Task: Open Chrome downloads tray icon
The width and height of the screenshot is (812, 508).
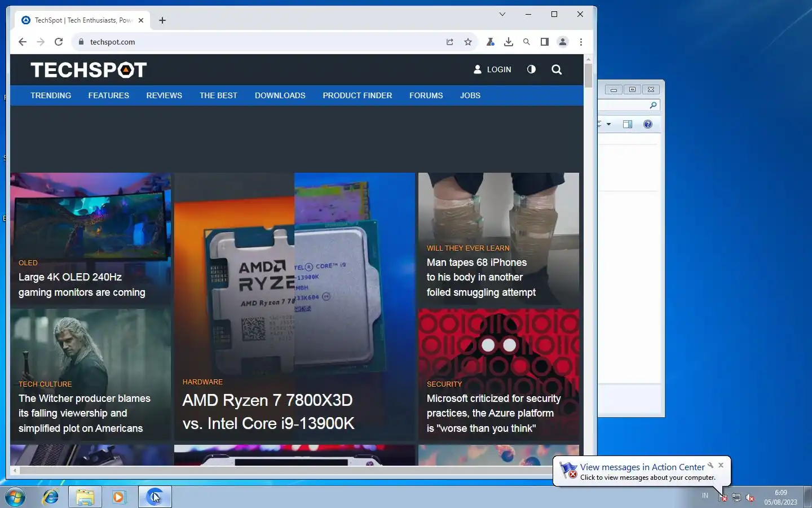Action: tap(509, 42)
